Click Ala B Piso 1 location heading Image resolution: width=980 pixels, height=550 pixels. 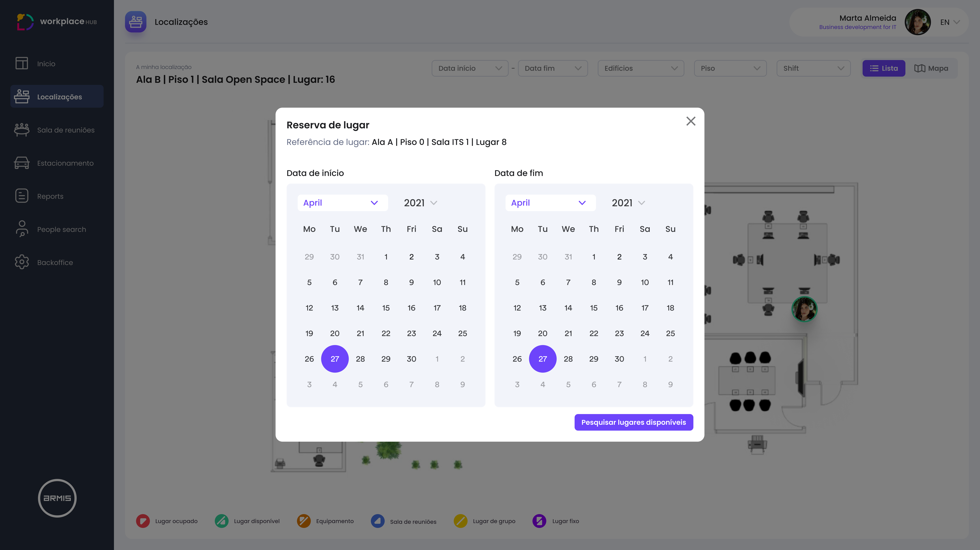coord(236,79)
